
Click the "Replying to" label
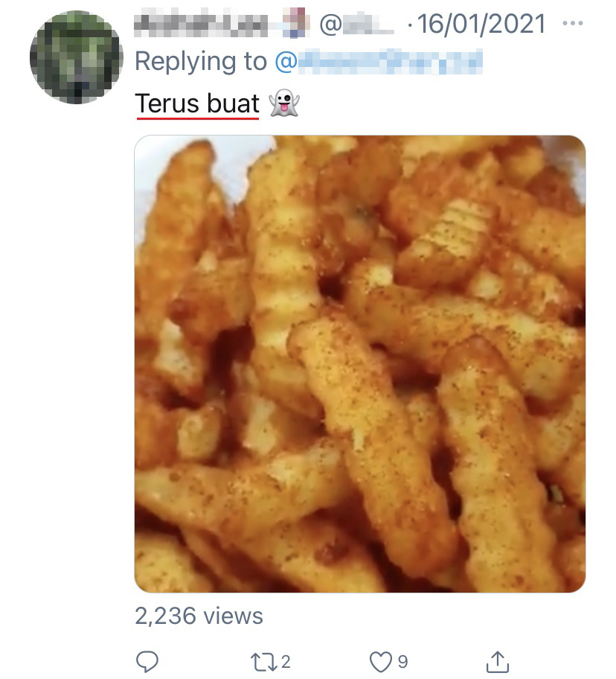(x=200, y=61)
